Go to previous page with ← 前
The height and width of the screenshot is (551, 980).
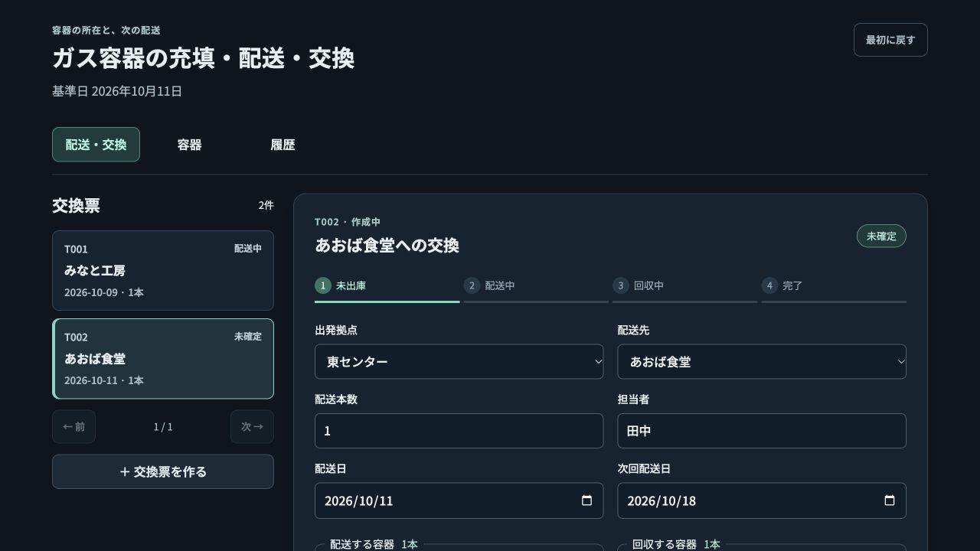click(x=73, y=426)
